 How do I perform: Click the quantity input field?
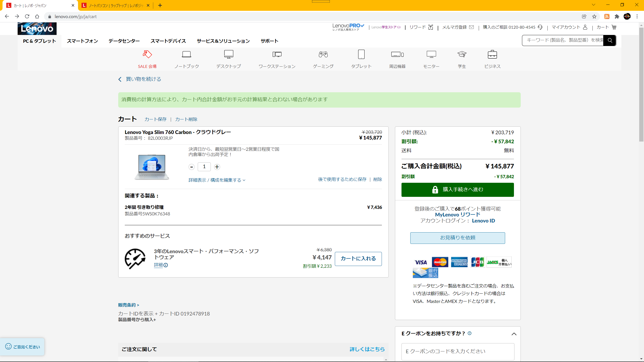[x=204, y=167]
